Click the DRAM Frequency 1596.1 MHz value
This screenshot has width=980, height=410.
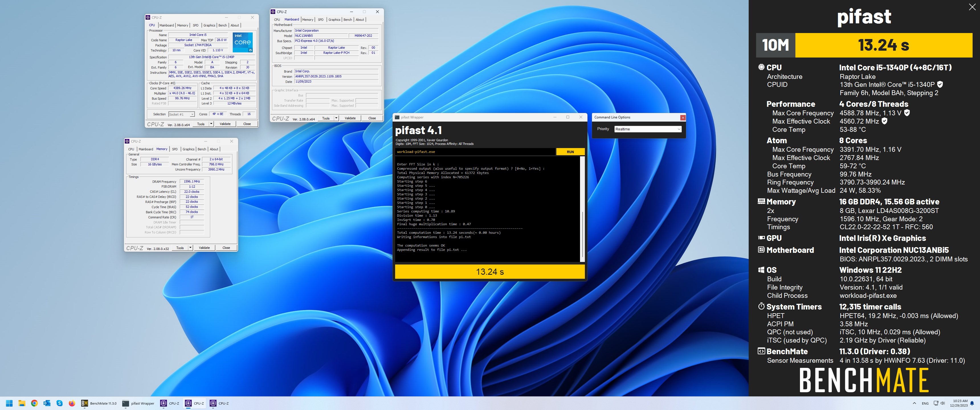point(192,181)
